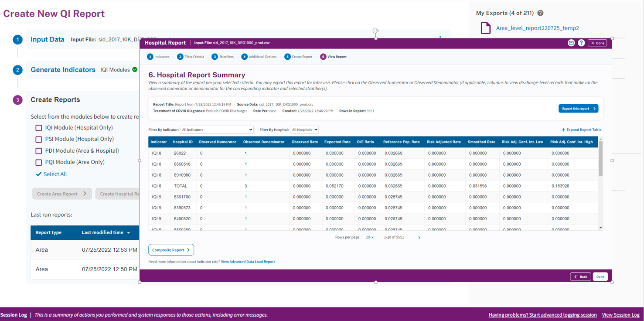Click step 1 Indicators circle in wizard

(x=150, y=57)
